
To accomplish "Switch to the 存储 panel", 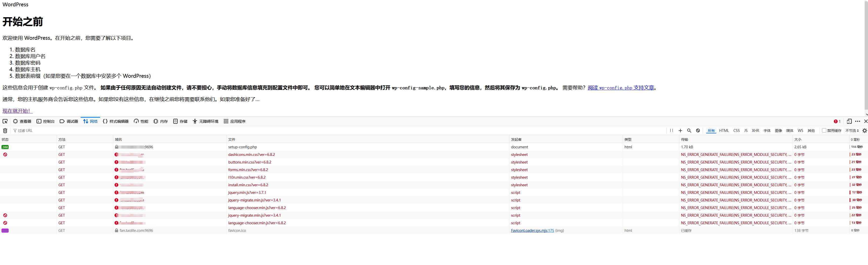I will [181, 121].
